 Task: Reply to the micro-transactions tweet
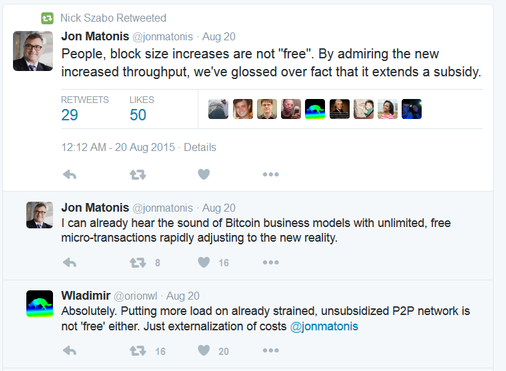pyautogui.click(x=70, y=263)
